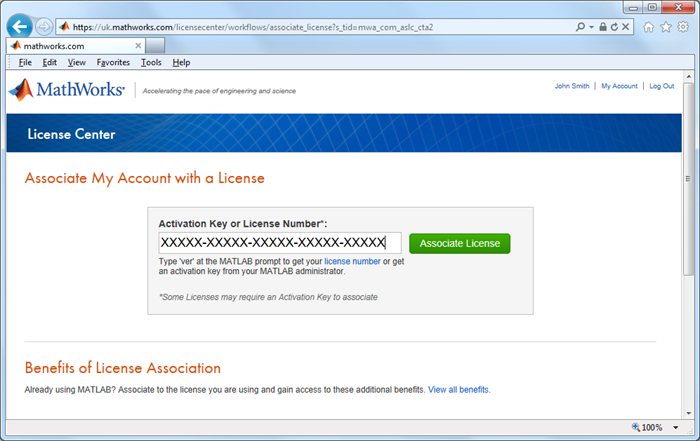This screenshot has height=441, width=700.
Task: Open the Favorites menu
Action: 113,63
